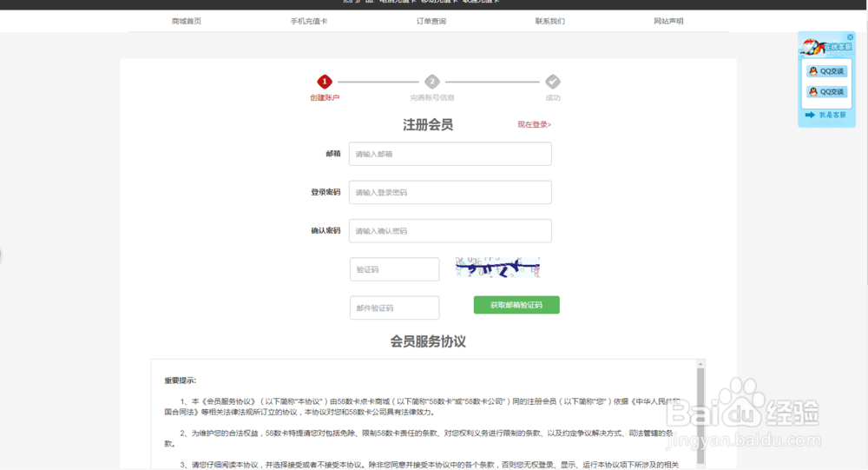This screenshot has width=868, height=470.
Task: Click the 成功 checkmark step icon
Action: (552, 82)
